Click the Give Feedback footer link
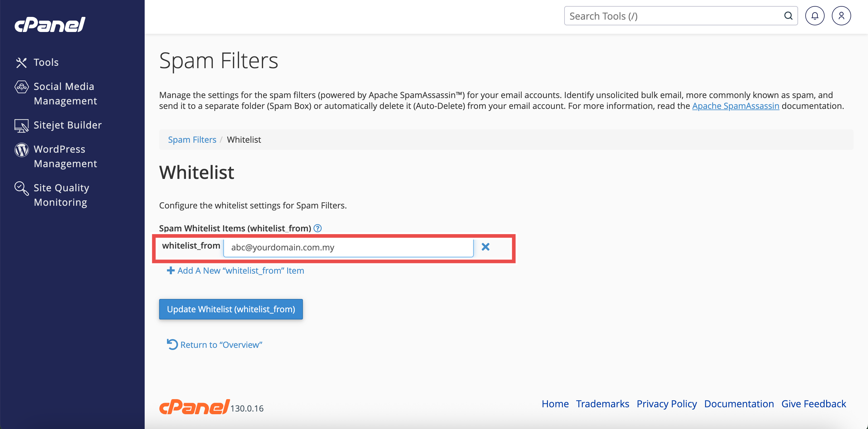 click(813, 404)
